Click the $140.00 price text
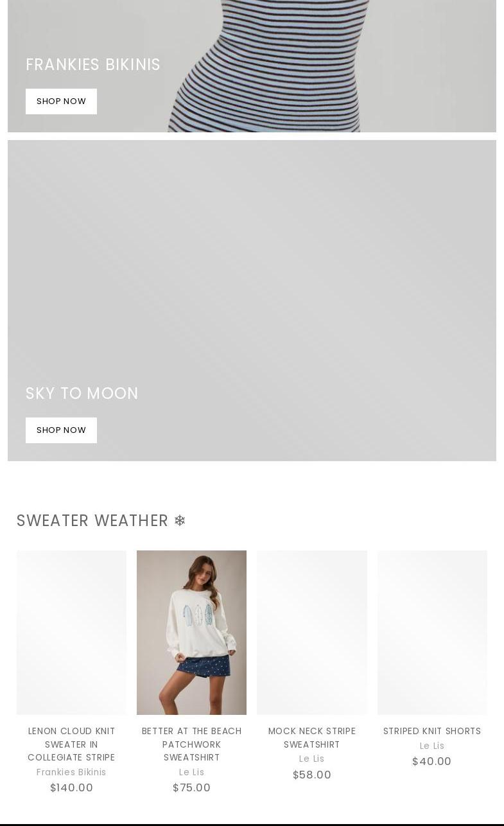 point(71,787)
